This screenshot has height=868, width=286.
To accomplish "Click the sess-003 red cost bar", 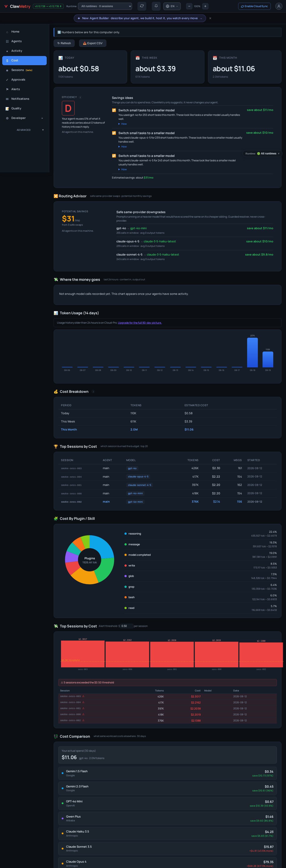I will [x=83, y=654].
